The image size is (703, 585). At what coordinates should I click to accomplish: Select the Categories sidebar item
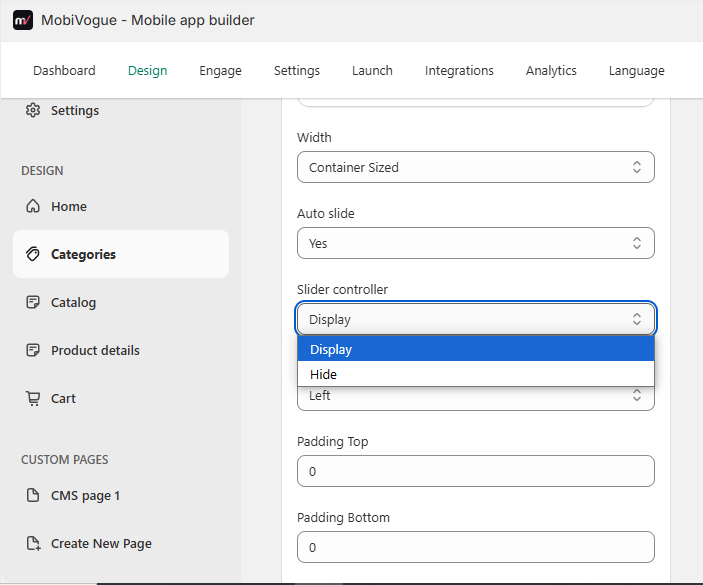(x=121, y=254)
